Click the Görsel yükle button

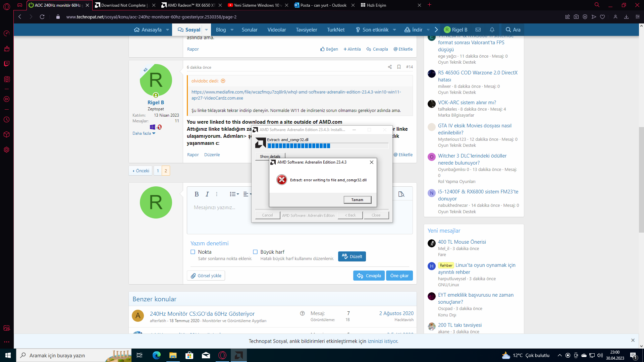click(206, 276)
